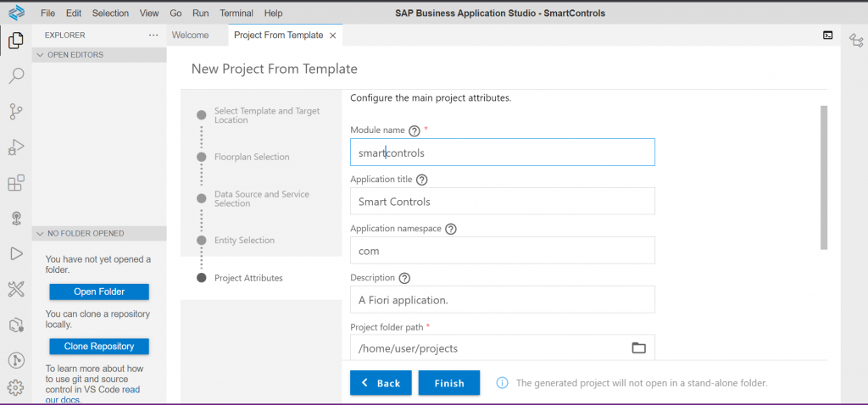Image resolution: width=868 pixels, height=405 pixels.
Task: Show help for Module name
Action: pos(414,131)
